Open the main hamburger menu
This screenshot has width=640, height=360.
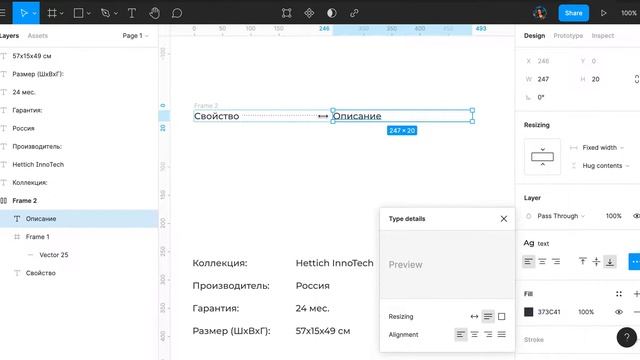click(x=2, y=13)
